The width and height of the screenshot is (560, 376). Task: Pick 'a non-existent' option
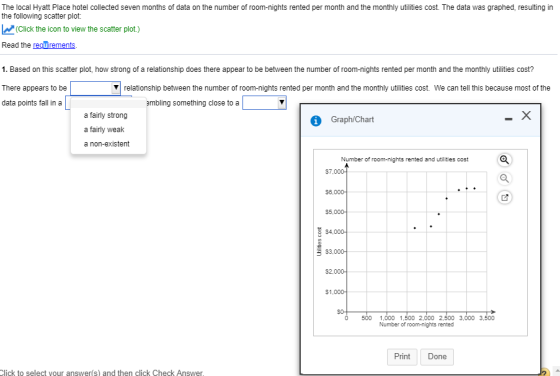tap(106, 144)
